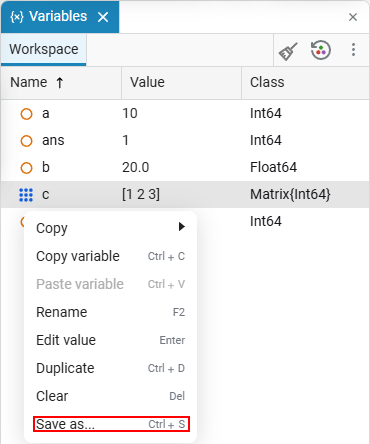The width and height of the screenshot is (370, 444).
Task: Click the circle icon of variable b
Action: (x=26, y=168)
